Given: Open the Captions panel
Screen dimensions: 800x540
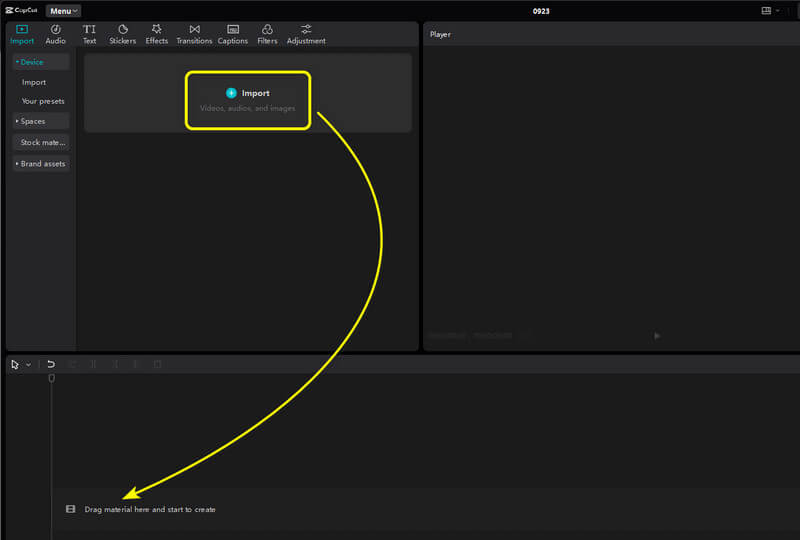Looking at the screenshot, I should coord(233,35).
